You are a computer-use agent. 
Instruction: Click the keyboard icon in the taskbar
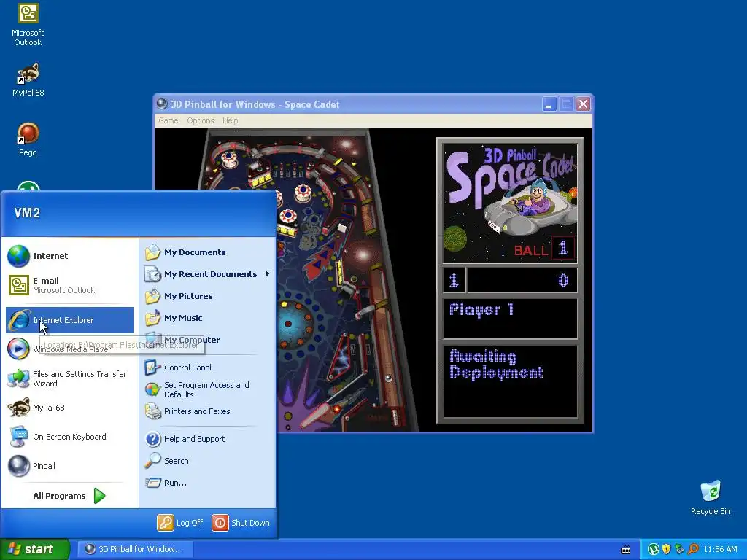626,550
